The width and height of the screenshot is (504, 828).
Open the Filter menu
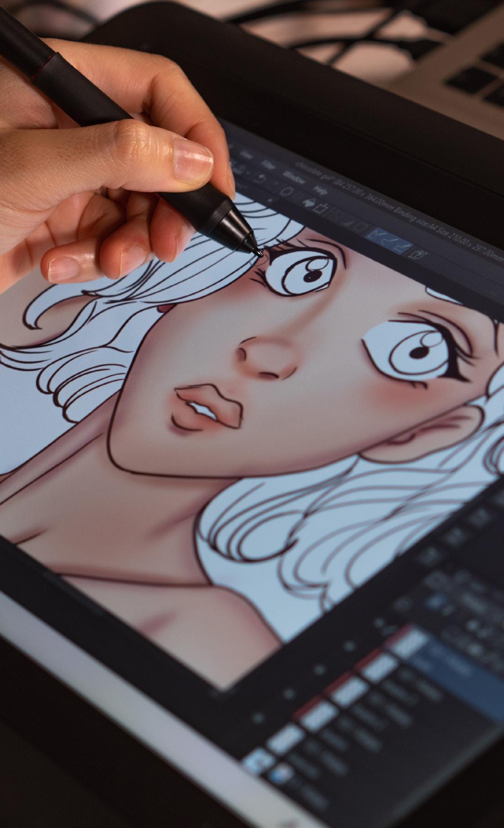(268, 166)
